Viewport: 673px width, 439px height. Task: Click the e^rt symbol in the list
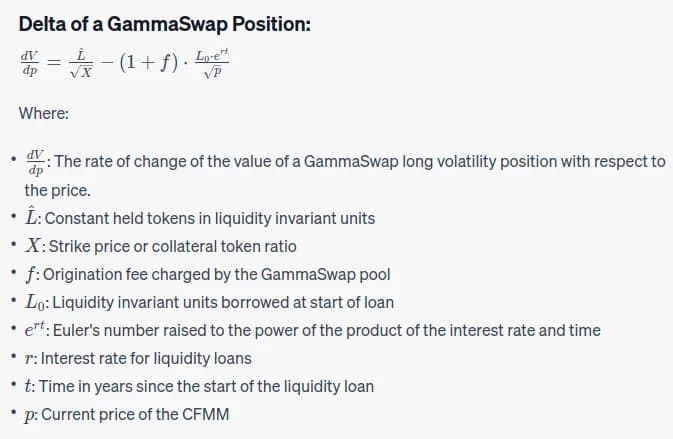pos(35,330)
